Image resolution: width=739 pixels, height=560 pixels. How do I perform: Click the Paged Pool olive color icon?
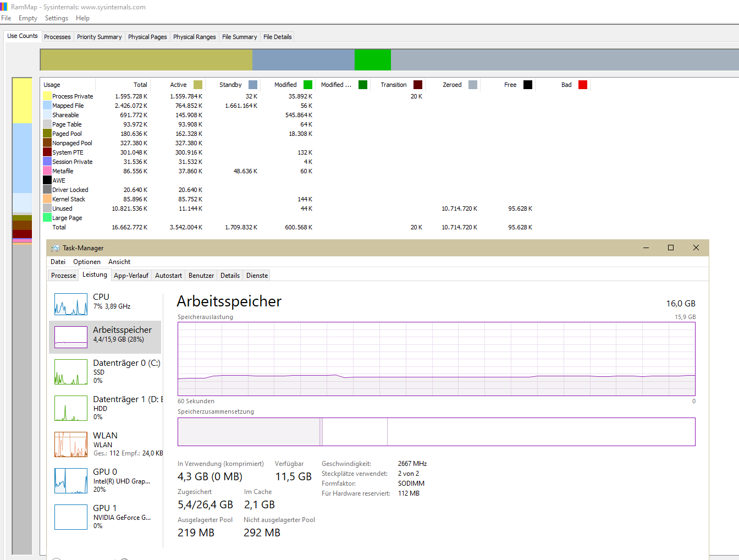[x=47, y=134]
